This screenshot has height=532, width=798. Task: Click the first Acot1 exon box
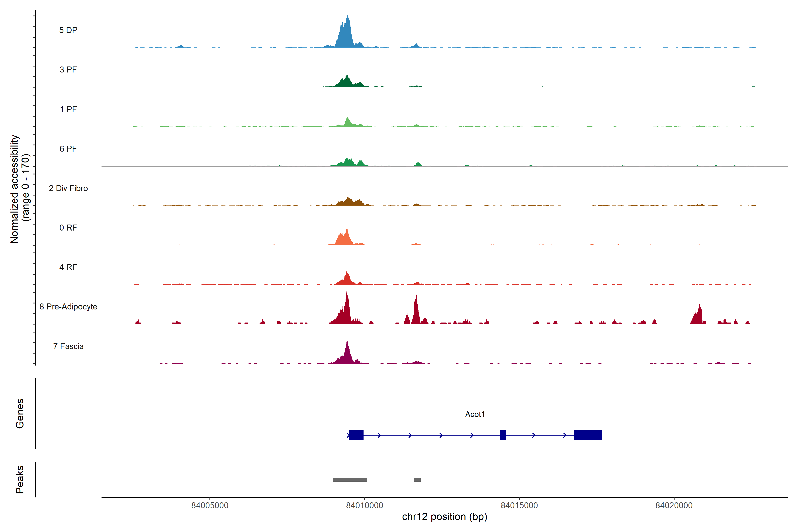[356, 435]
